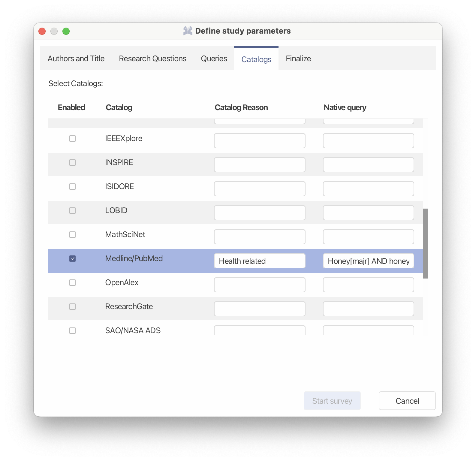Screen dimensions: 476x461
Task: Switch to the Authors and Title tab
Action: click(76, 59)
